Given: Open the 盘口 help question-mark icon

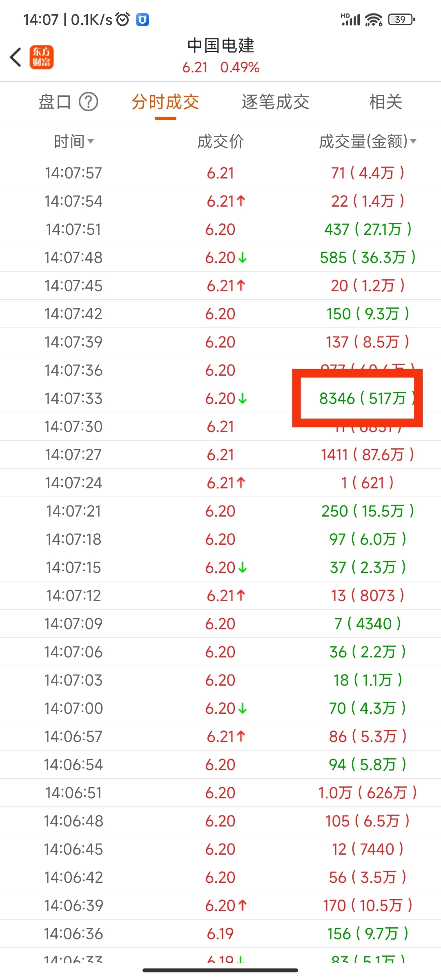Looking at the screenshot, I should coord(88,102).
